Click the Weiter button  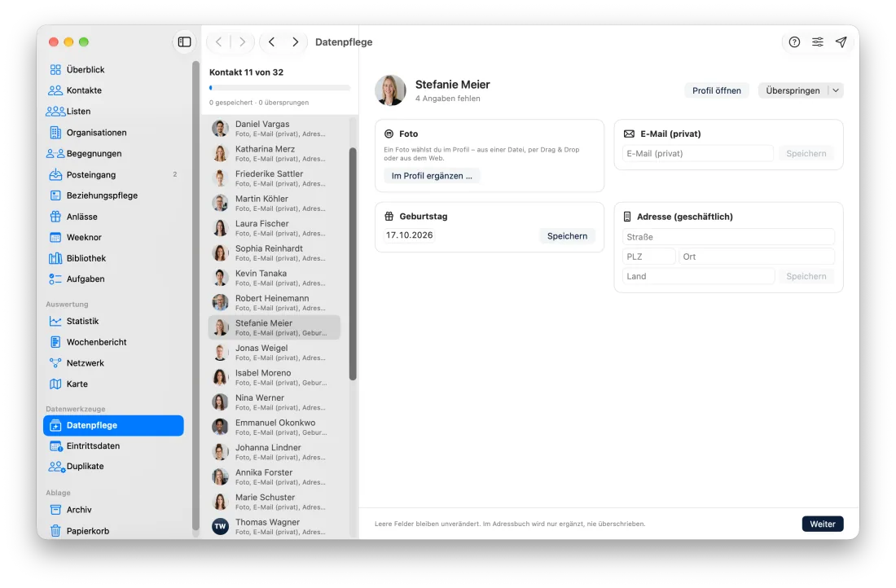[x=823, y=524]
